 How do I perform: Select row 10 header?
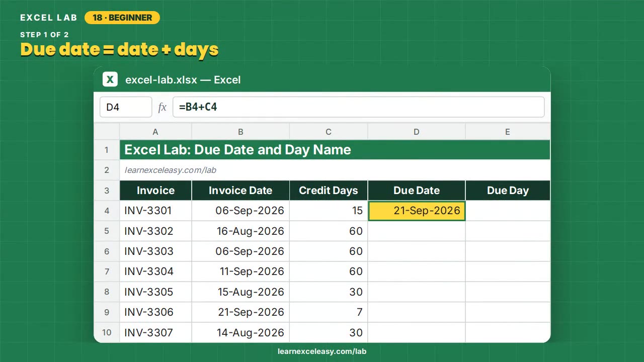(x=107, y=332)
